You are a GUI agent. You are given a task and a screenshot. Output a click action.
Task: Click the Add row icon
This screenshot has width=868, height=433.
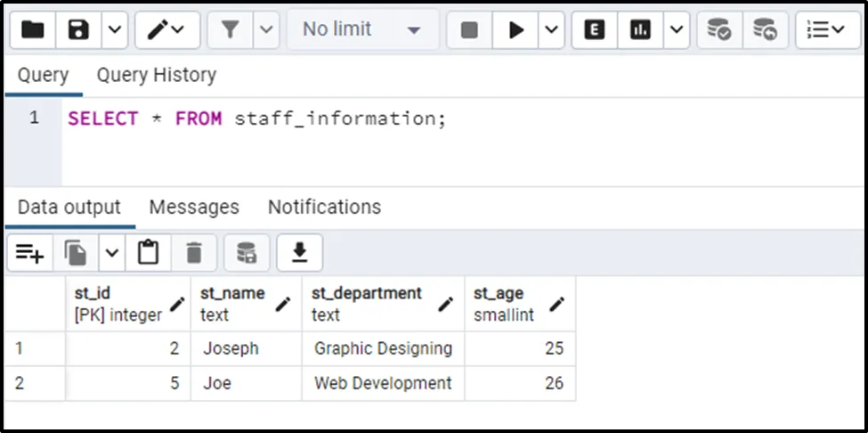click(x=29, y=254)
